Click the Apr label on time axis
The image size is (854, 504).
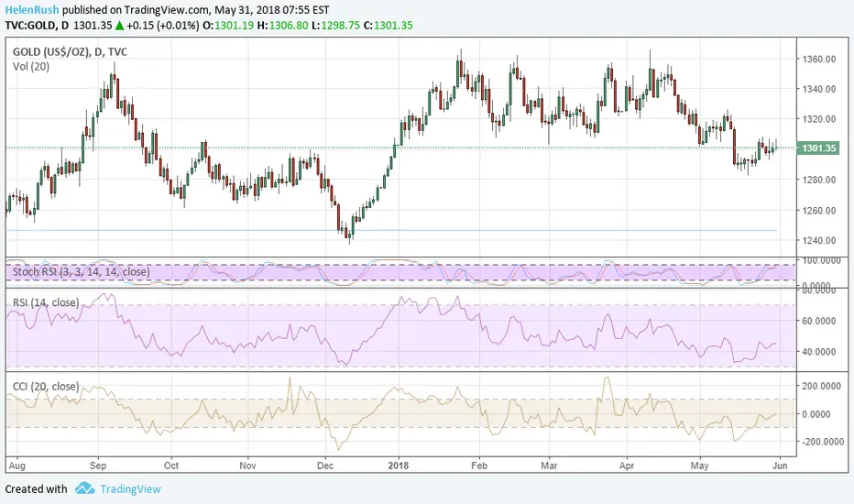pos(627,466)
